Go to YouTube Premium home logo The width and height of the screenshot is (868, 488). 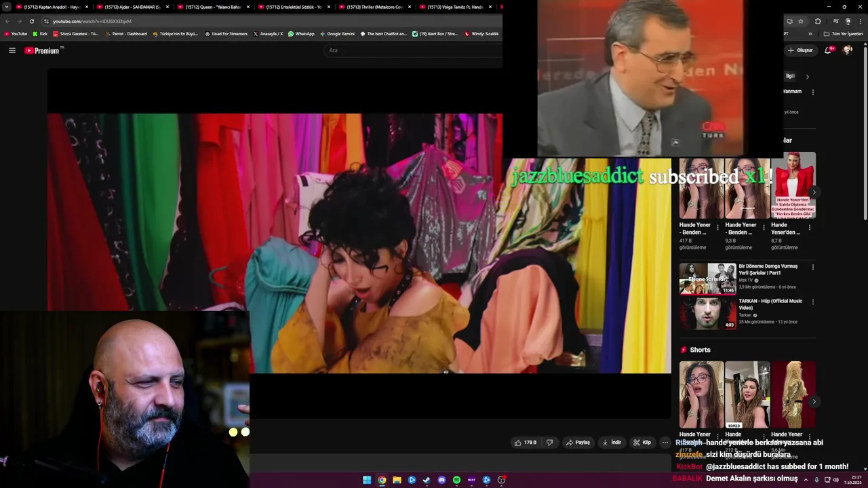point(42,50)
